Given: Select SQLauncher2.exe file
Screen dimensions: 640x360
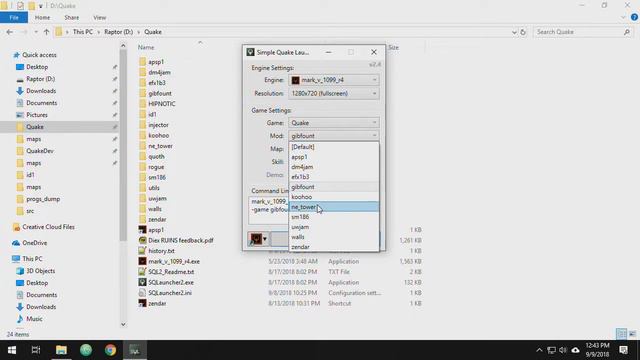Looking at the screenshot, I should pos(171,282).
